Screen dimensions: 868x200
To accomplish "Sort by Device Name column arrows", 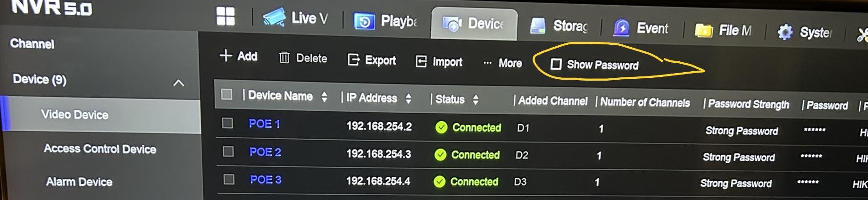I will [324, 97].
